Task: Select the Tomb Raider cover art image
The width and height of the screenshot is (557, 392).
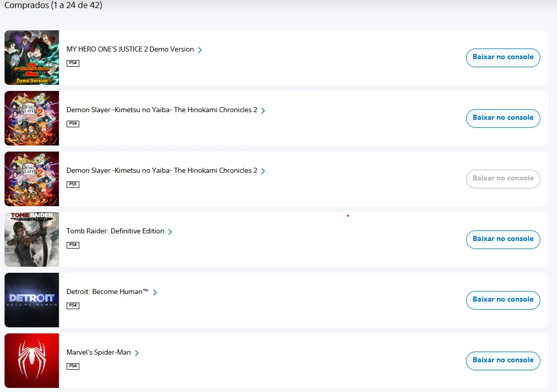Action: (32, 239)
